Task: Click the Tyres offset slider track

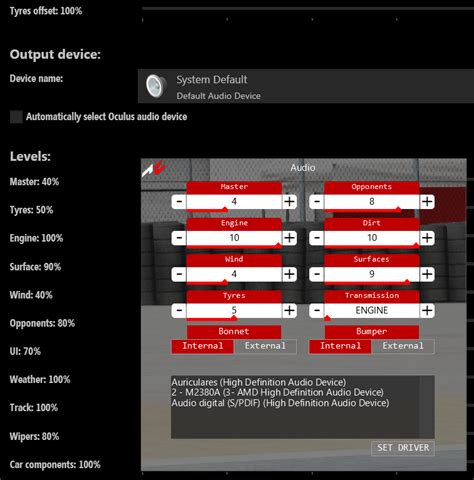Action: [308, 9]
